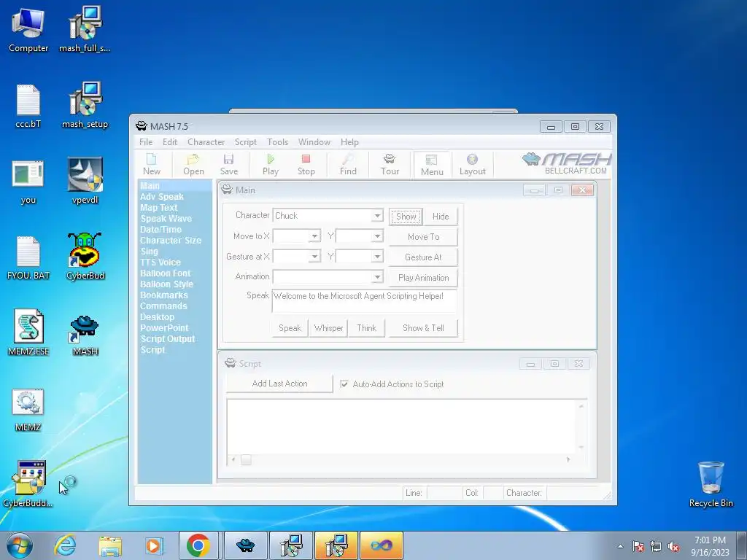Select the MASH desktop shortcut

click(85, 335)
